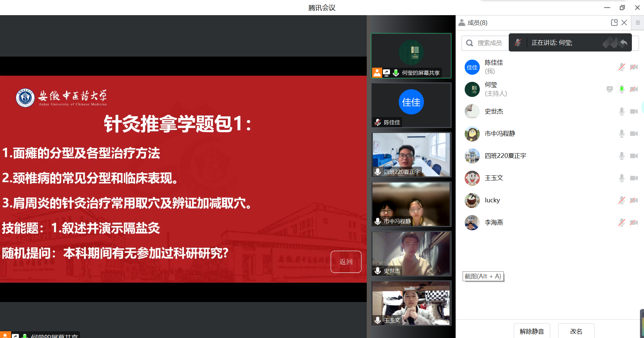Screen dimensions: 644x338
Task: Click the search members input field
Action: point(490,43)
